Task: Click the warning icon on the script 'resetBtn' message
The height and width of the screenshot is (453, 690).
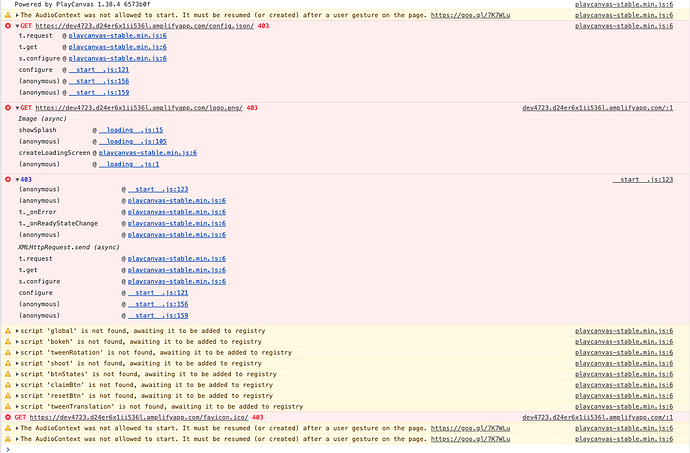Action: click(x=8, y=396)
